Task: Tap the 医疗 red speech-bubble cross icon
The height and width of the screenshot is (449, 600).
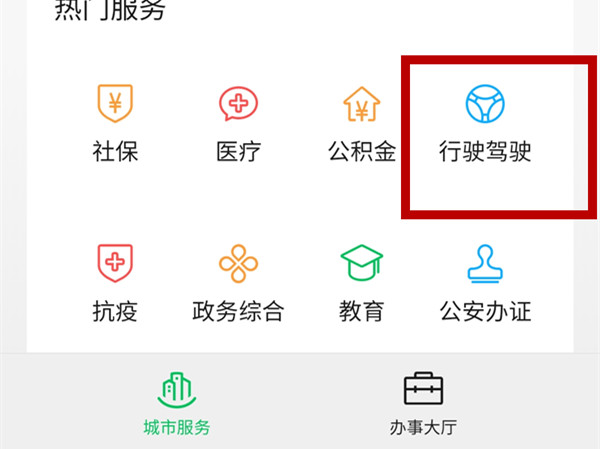Action: point(238,103)
